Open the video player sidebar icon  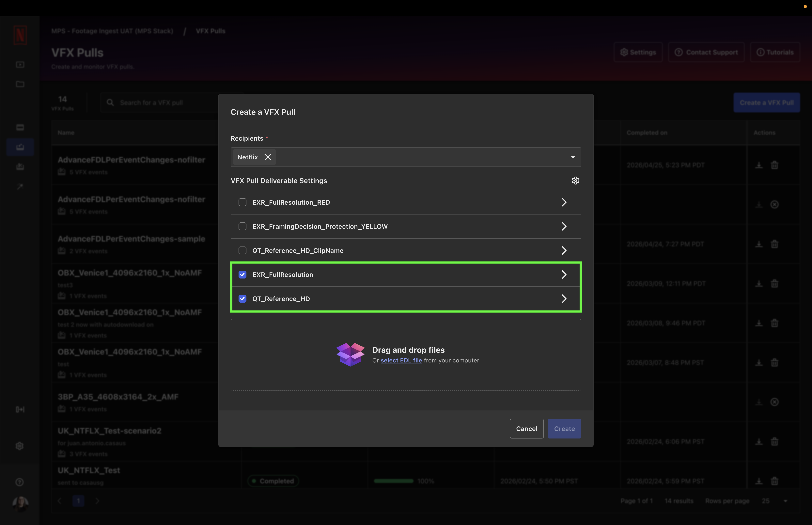click(x=20, y=64)
